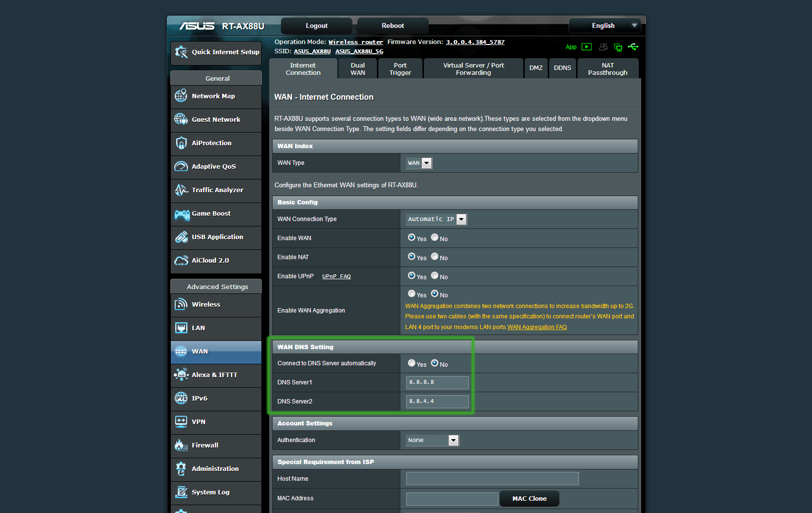
Task: Set Enable NAT to No
Action: [435, 256]
